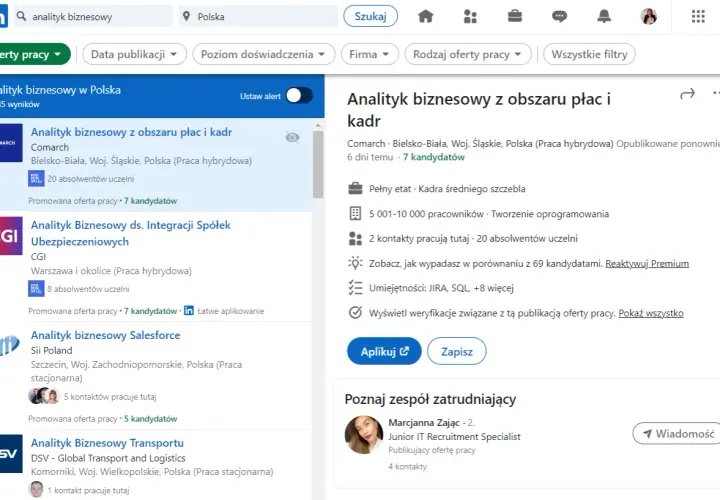The height and width of the screenshot is (500, 720).
Task: Click the Polska location field
Action: 258,17
